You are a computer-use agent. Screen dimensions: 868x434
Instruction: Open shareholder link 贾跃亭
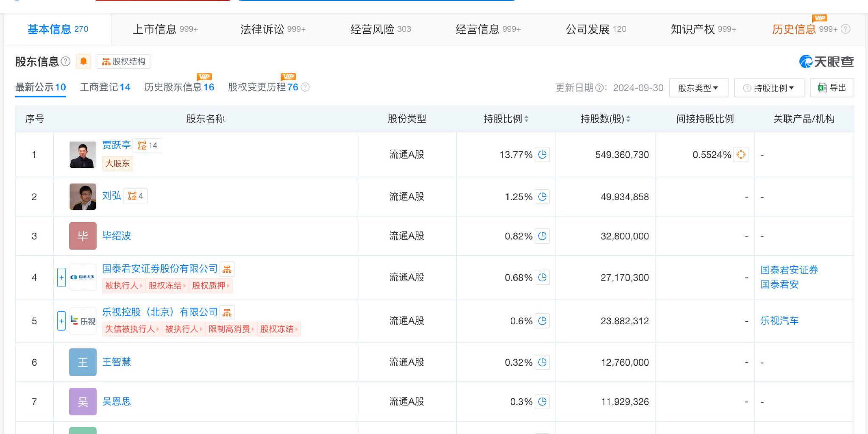click(117, 145)
